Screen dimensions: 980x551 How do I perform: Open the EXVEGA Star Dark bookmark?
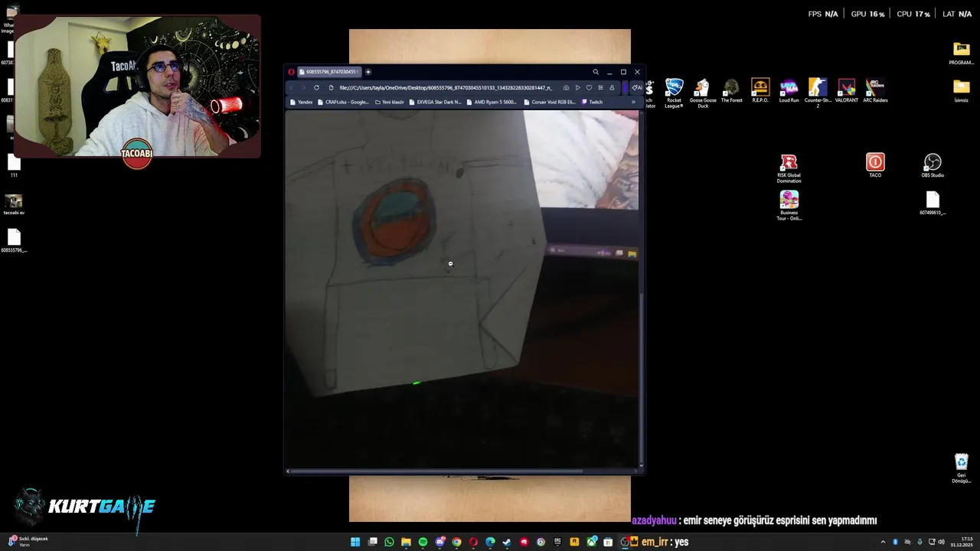(x=435, y=102)
